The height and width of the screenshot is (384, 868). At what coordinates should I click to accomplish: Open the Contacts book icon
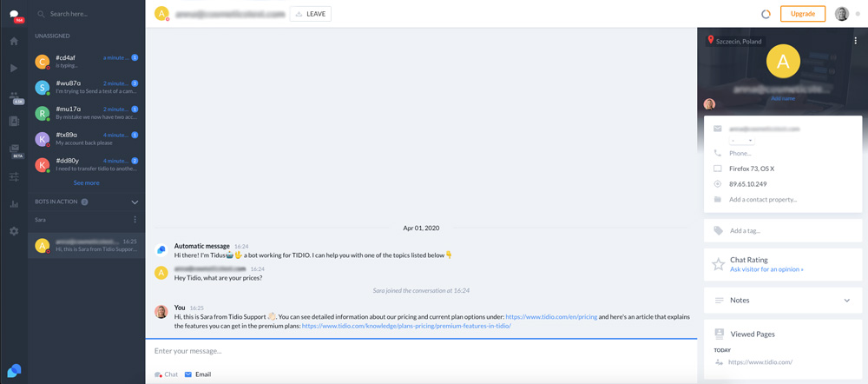pyautogui.click(x=14, y=122)
